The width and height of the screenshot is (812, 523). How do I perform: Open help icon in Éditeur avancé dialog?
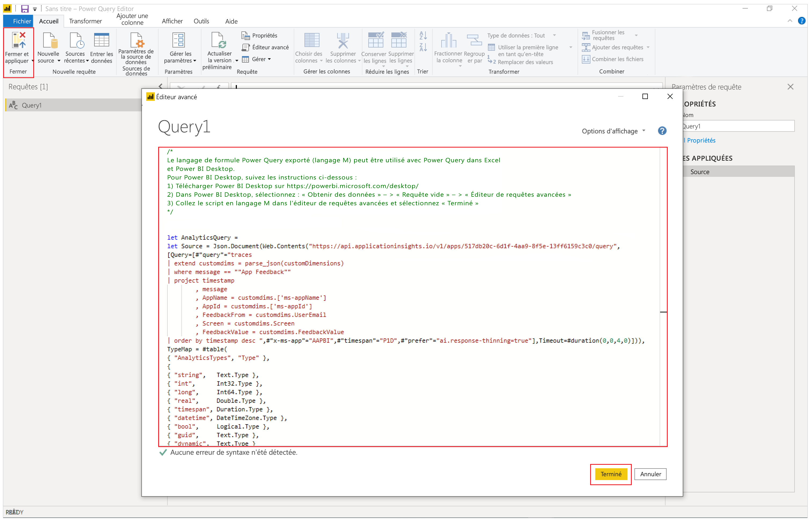tap(662, 131)
